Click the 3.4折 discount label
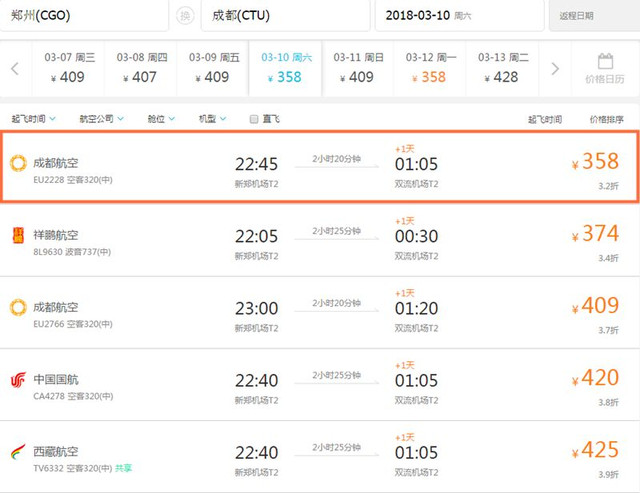The image size is (640, 493). [x=609, y=258]
